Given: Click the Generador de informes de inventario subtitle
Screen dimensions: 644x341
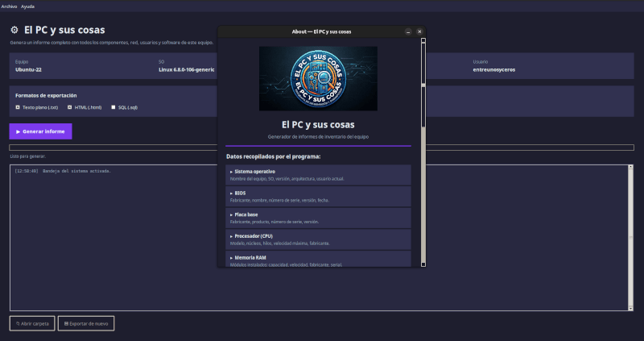Looking at the screenshot, I should click(x=318, y=137).
